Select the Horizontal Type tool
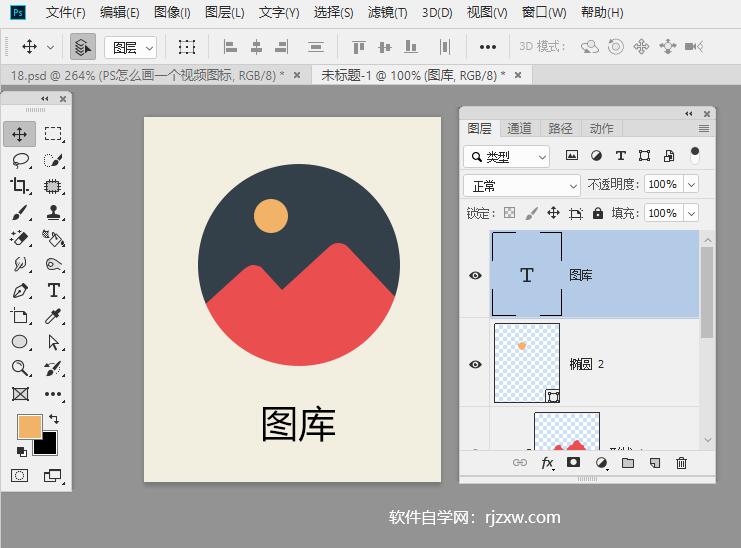The image size is (741, 548). (x=53, y=290)
